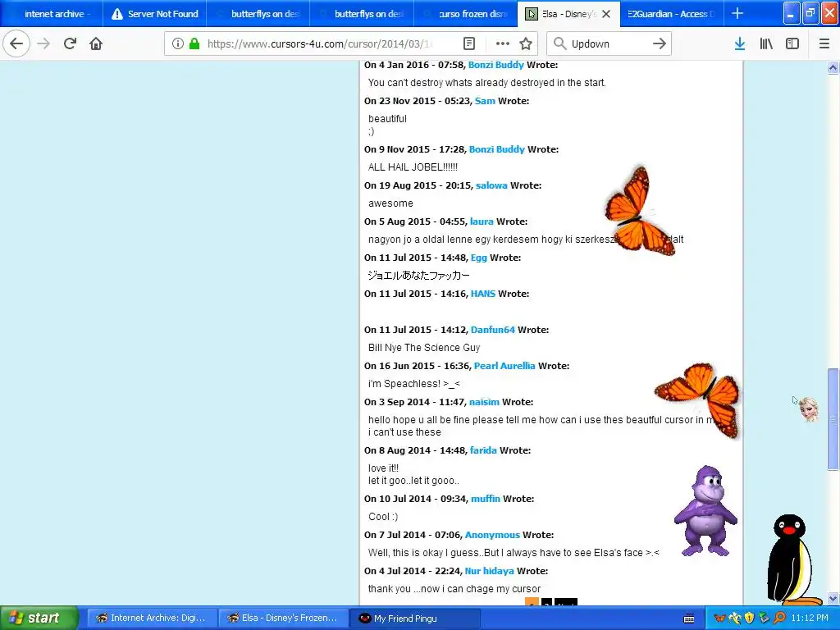Click the 'awesome' comment text
The height and width of the screenshot is (630, 840).
[x=390, y=203]
